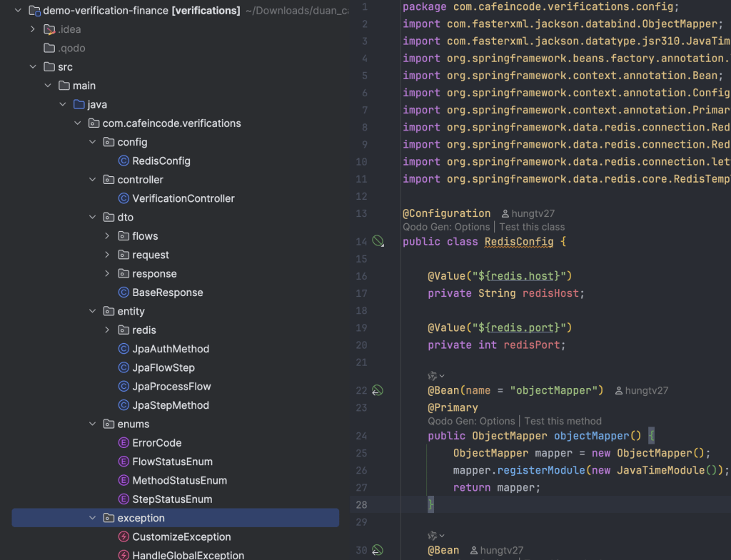This screenshot has width=731, height=560.
Task: Expand the flows folder
Action: pyautogui.click(x=107, y=236)
